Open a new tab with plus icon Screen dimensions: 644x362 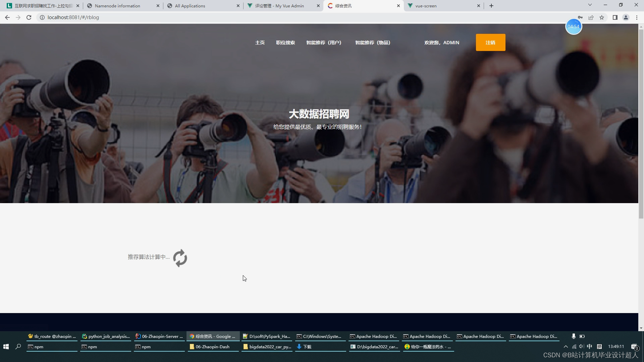[491, 6]
